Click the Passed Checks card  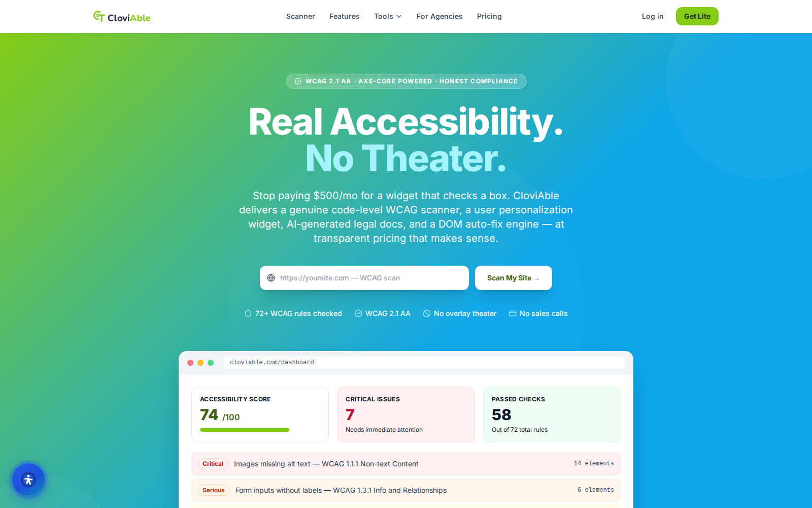tap(552, 415)
